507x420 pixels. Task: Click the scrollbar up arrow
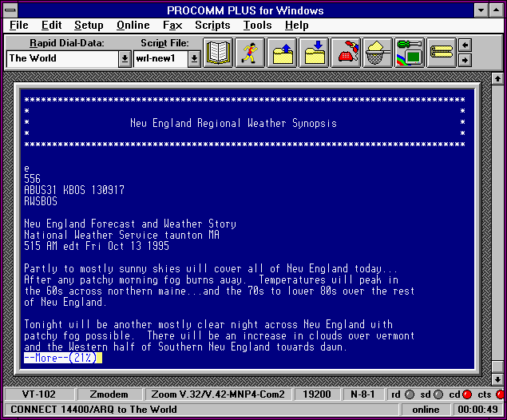click(497, 78)
